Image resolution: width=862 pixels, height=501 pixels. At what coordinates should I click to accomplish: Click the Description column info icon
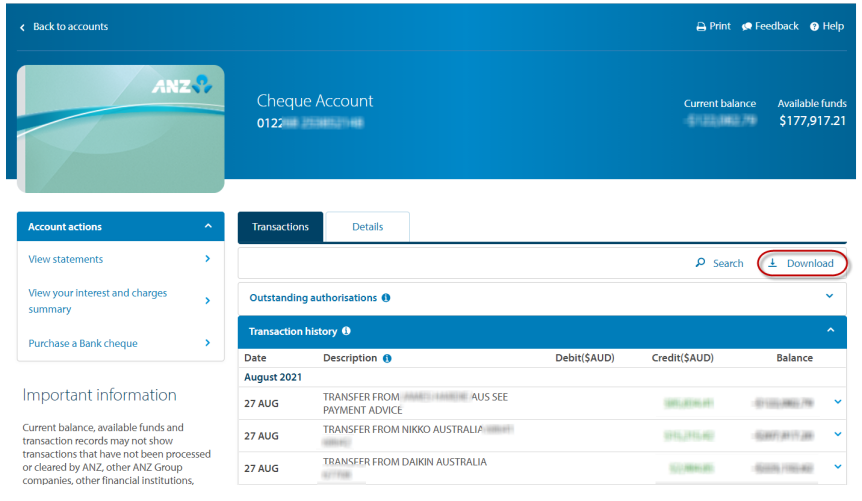387,358
